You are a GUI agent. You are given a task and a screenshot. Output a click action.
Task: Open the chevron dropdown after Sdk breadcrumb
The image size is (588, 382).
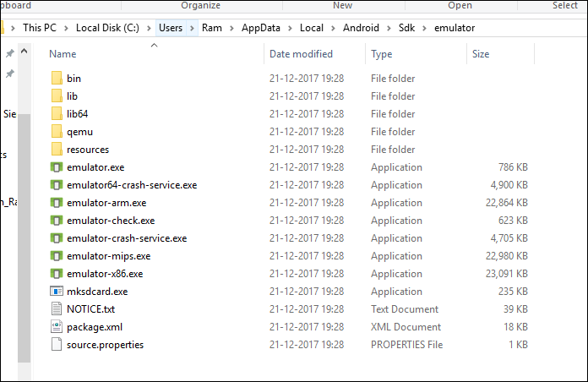click(x=426, y=28)
